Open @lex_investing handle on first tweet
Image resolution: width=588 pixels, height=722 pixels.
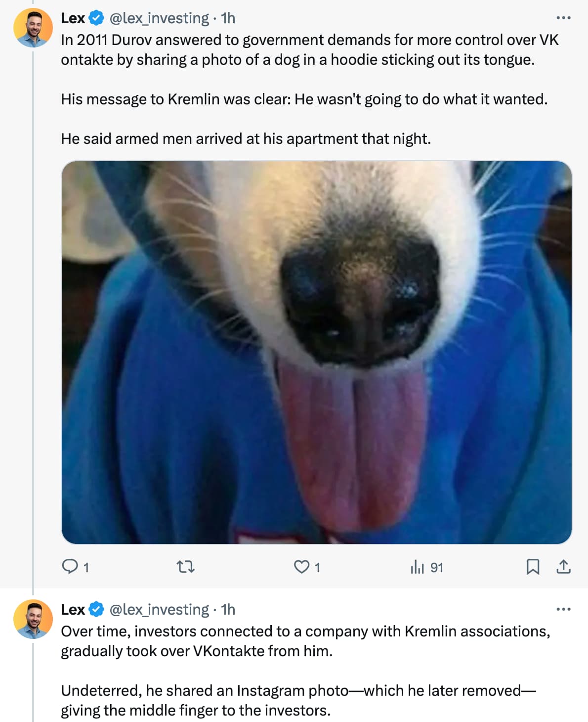tap(159, 18)
